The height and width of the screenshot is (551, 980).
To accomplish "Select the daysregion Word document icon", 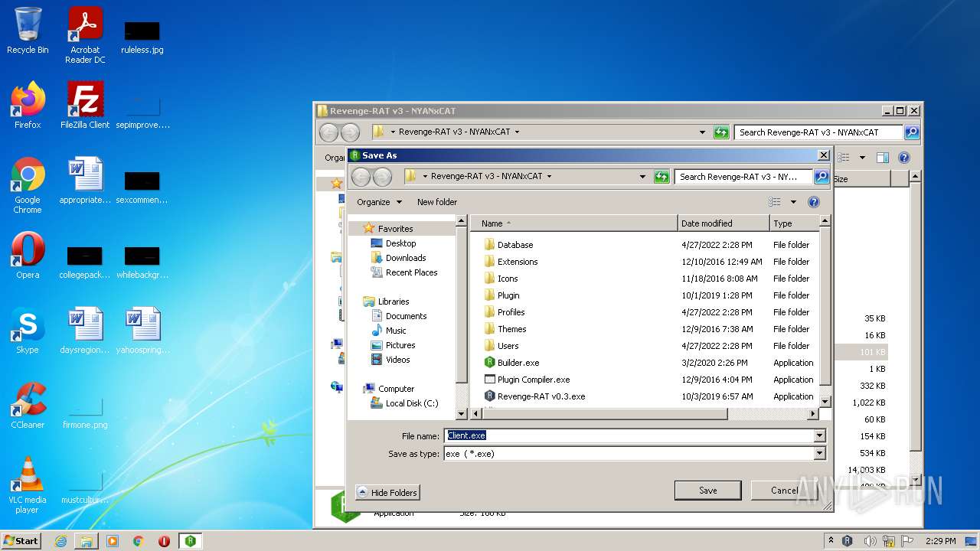I will tap(85, 331).
